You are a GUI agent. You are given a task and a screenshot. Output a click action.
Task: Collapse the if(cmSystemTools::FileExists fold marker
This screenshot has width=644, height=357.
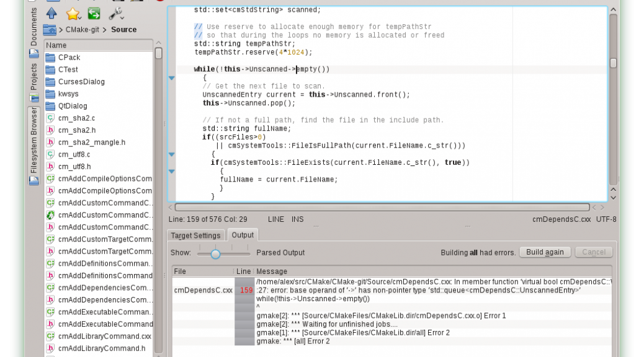172,171
